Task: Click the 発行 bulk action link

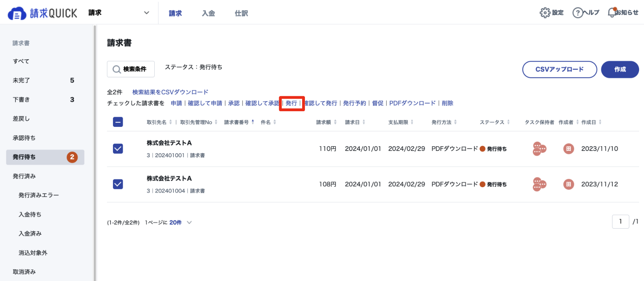Action: [x=291, y=103]
